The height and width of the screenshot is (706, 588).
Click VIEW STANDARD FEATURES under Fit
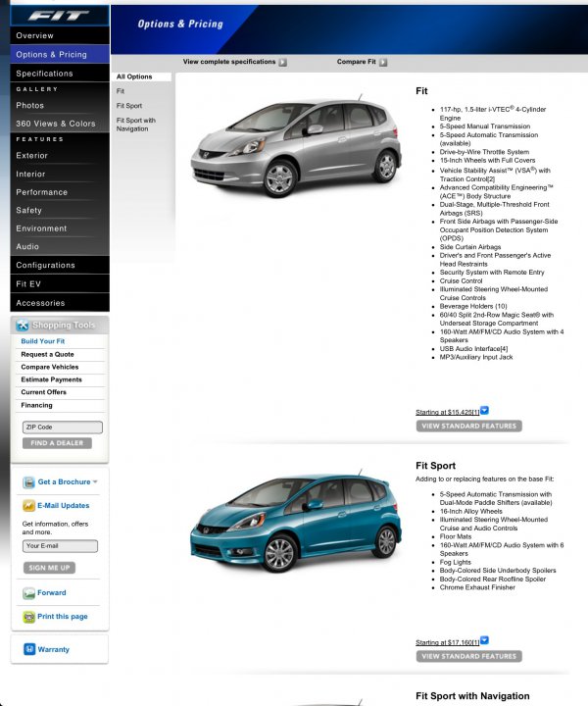468,426
